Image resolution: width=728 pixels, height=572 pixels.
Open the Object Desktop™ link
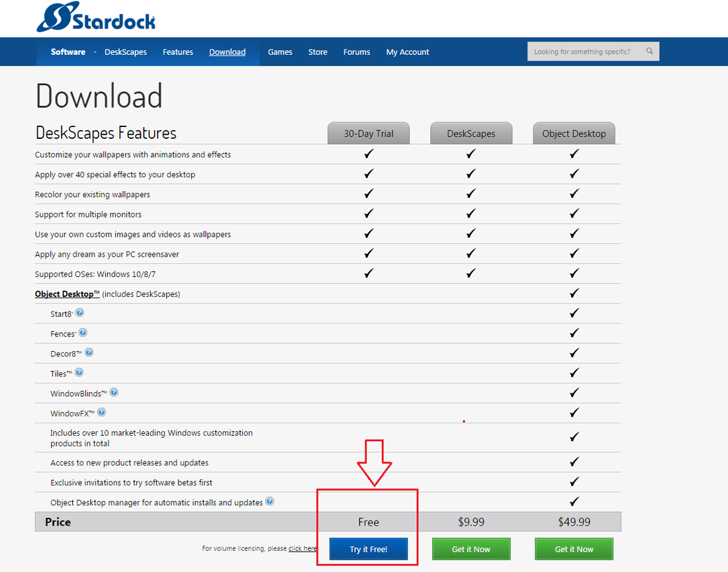click(68, 294)
